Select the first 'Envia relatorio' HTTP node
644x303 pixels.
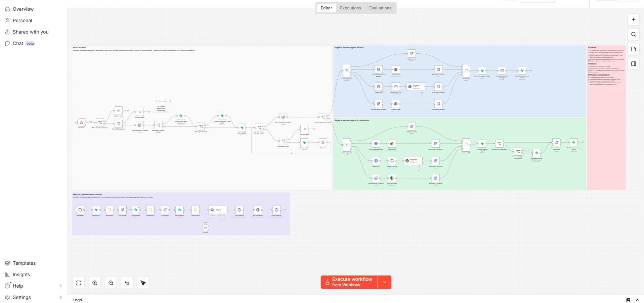point(239,210)
